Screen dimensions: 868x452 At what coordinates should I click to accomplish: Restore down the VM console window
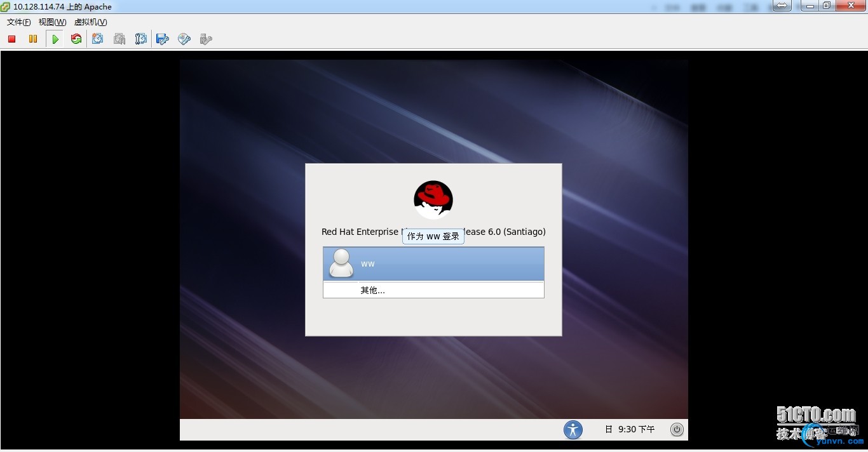tap(827, 6)
